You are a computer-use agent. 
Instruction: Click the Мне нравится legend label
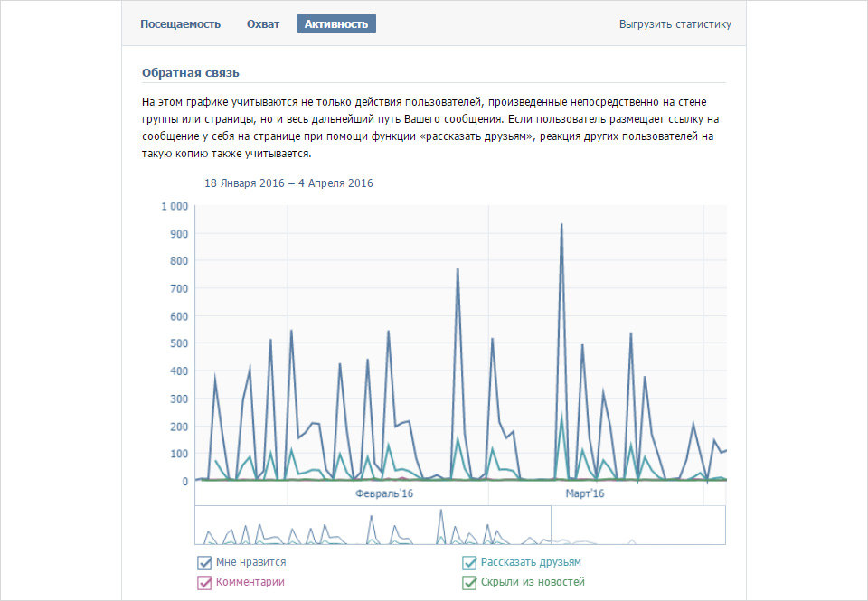250,562
